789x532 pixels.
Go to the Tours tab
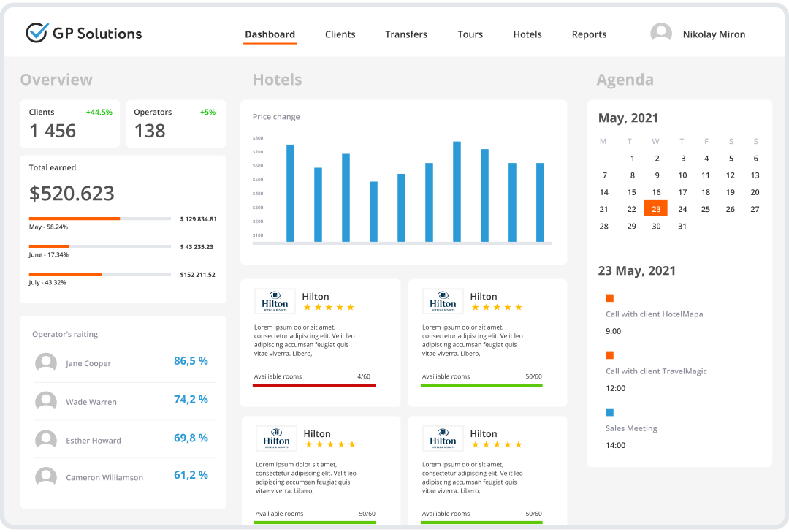[x=470, y=34]
